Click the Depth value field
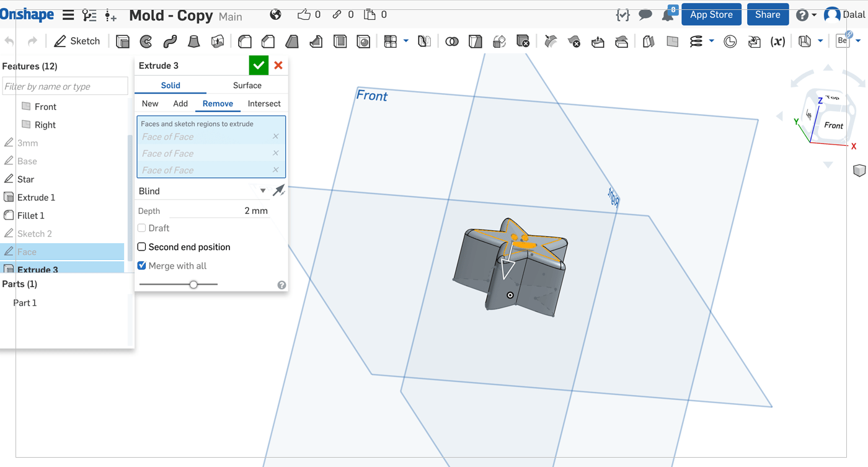 click(x=219, y=211)
